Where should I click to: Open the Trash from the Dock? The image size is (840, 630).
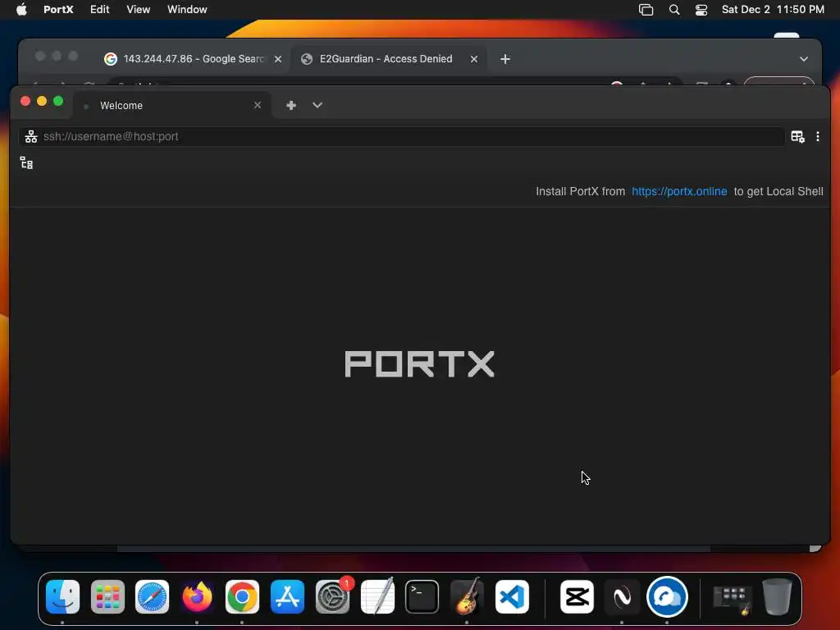777,597
